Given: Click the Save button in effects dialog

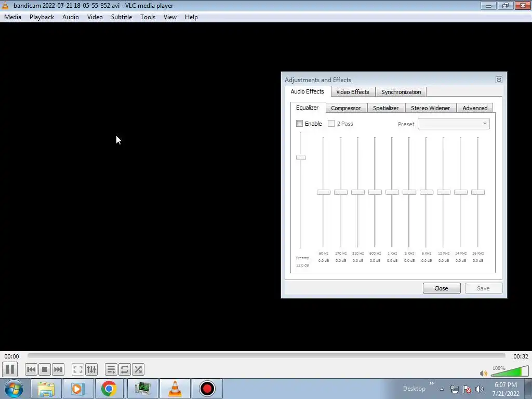Looking at the screenshot, I should pyautogui.click(x=483, y=288).
